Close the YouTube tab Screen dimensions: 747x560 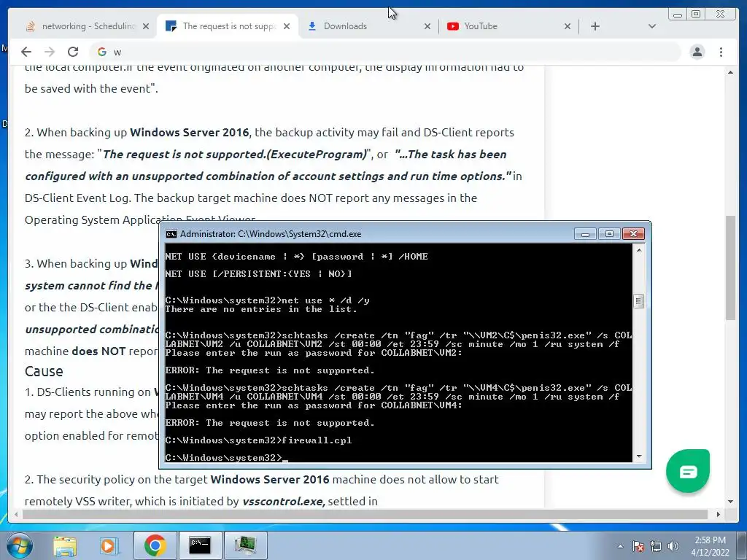coord(568,26)
